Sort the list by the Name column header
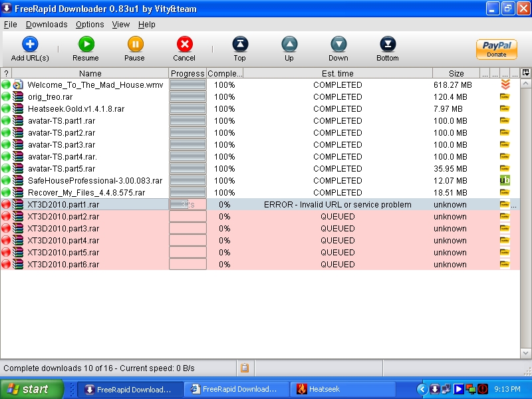The image size is (532, 399). [x=90, y=73]
